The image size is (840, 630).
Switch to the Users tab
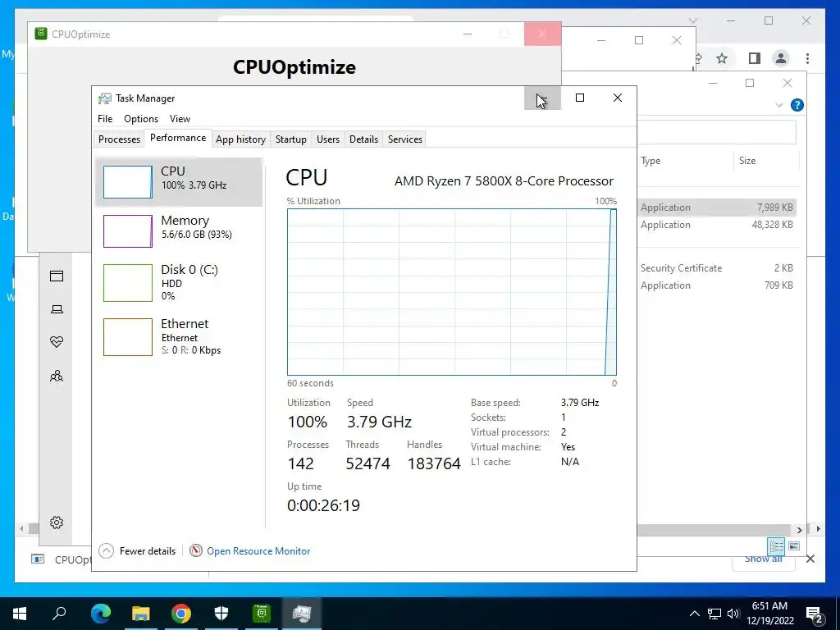pyautogui.click(x=328, y=139)
